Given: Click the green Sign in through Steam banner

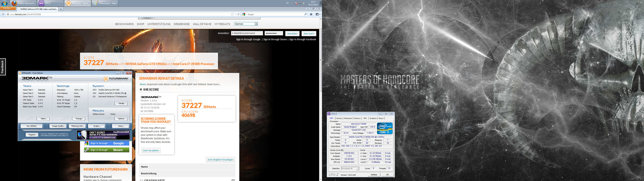Looking at the screenshot, I should pyautogui.click(x=106, y=150).
